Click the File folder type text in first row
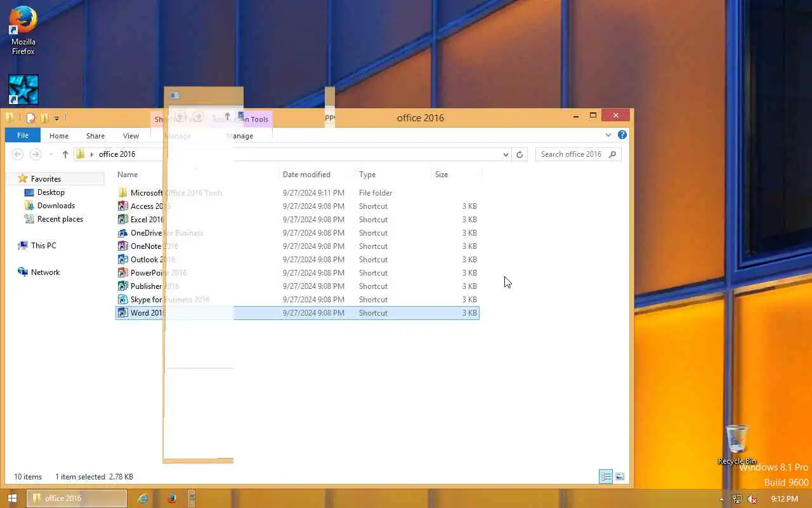The height and width of the screenshot is (508, 812). point(376,193)
